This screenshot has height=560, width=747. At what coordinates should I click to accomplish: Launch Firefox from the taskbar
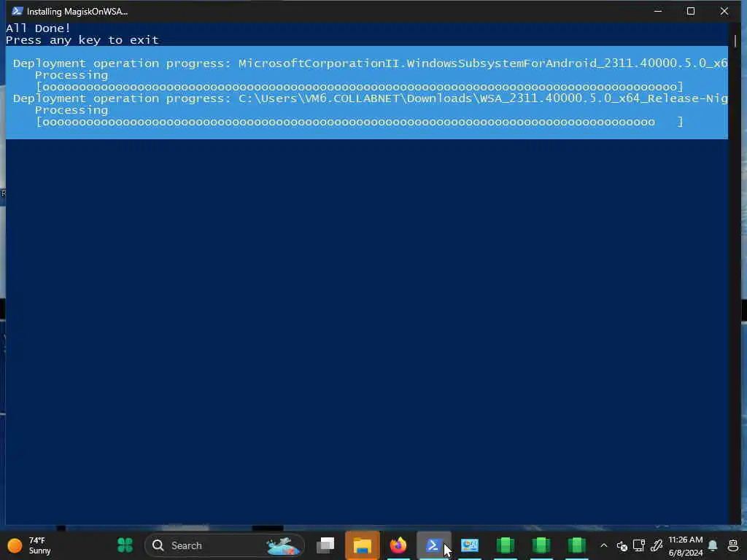(x=398, y=545)
